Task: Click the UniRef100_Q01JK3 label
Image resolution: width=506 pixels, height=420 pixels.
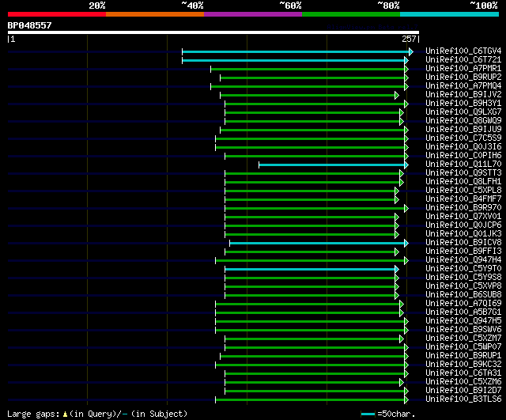Action: point(463,234)
